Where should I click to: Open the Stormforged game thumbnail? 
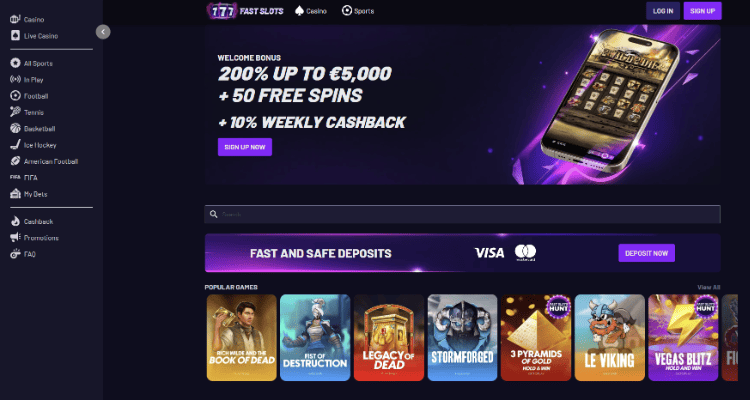462,337
